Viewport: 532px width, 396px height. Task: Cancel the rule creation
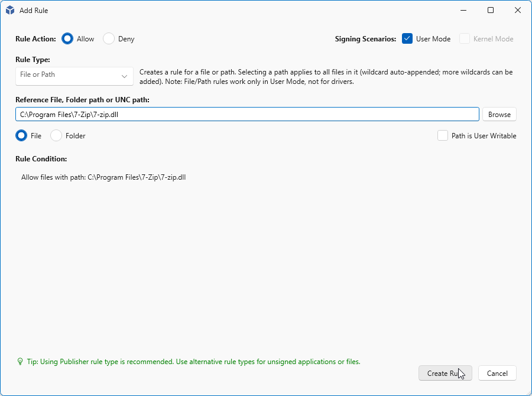(x=497, y=373)
